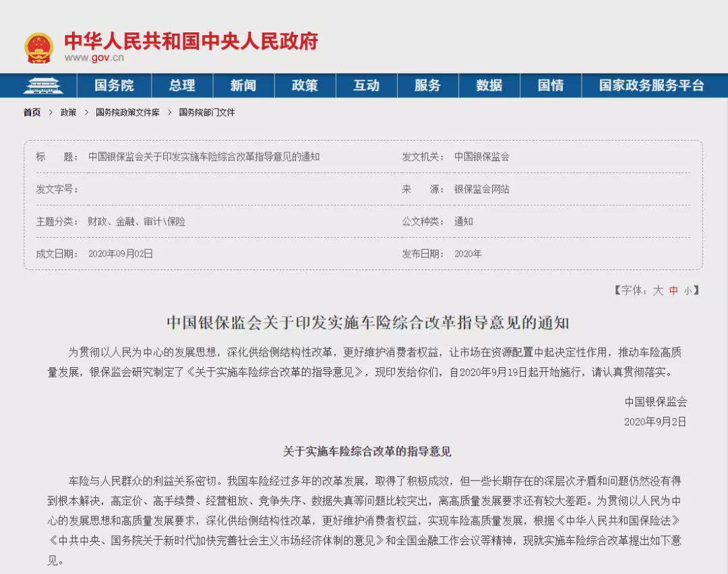Screen dimensions: 728x574
Task: Set font size to 大
Action: [x=658, y=290]
